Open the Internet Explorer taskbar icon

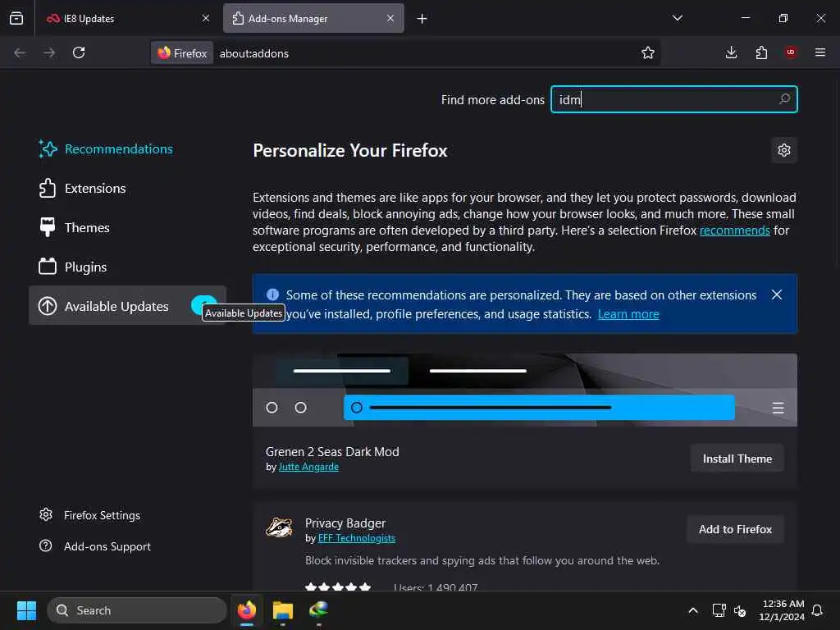click(x=319, y=610)
